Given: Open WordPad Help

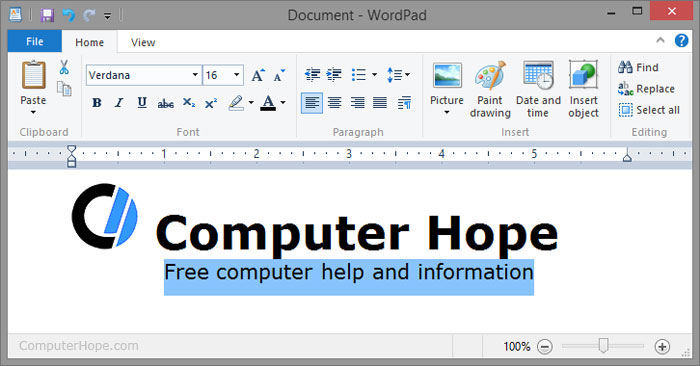Looking at the screenshot, I should tap(681, 40).
